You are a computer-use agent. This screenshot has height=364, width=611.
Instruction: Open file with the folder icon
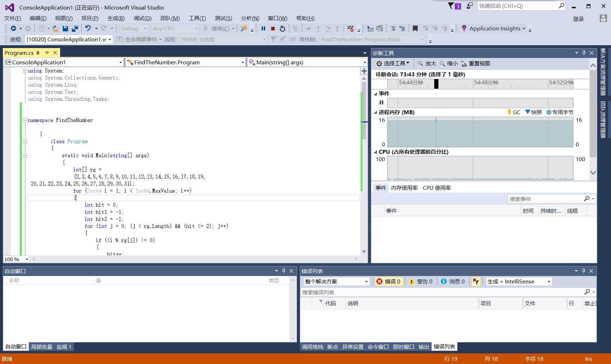coord(56,29)
